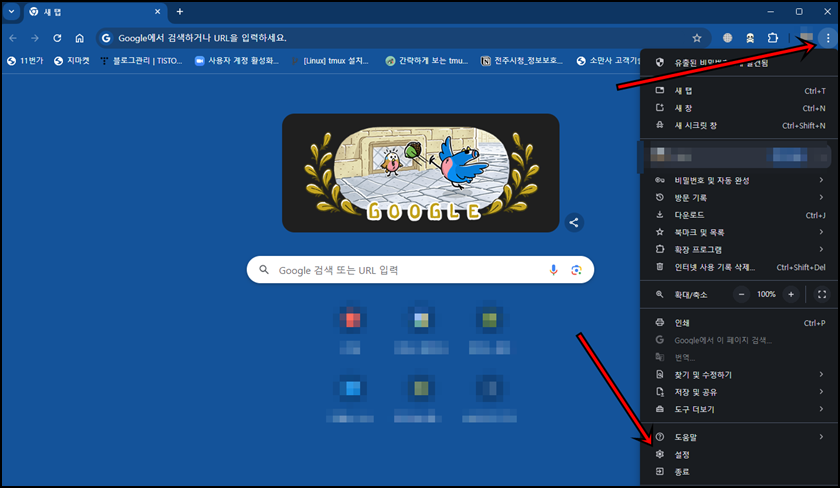Click the reload page icon

click(x=57, y=38)
